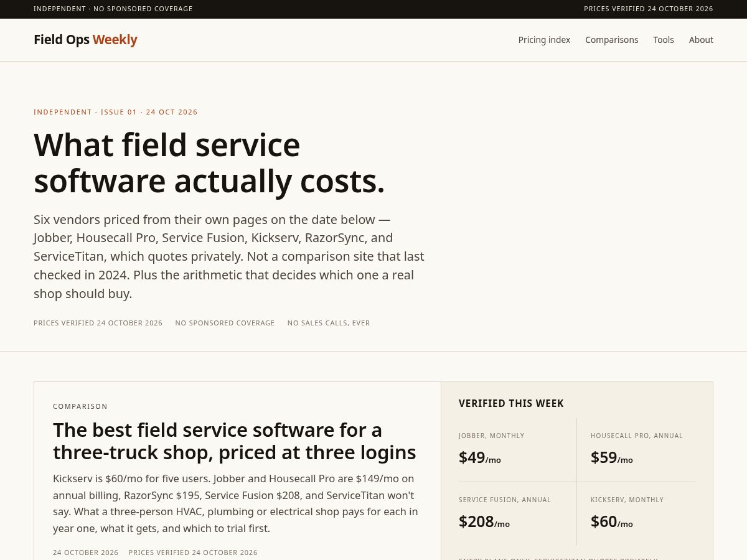747x560 pixels.
Task: Click the 'Kickserv, monthly' label
Action: click(627, 500)
